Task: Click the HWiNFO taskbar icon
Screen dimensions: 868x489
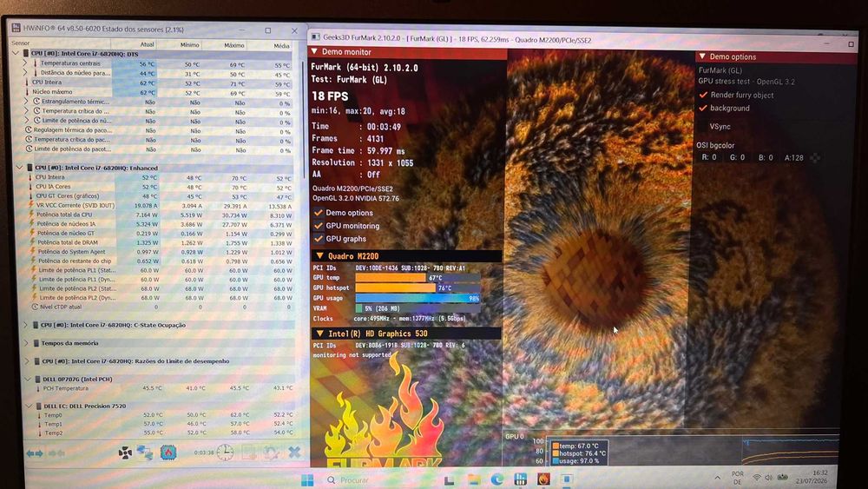Action: [x=520, y=479]
